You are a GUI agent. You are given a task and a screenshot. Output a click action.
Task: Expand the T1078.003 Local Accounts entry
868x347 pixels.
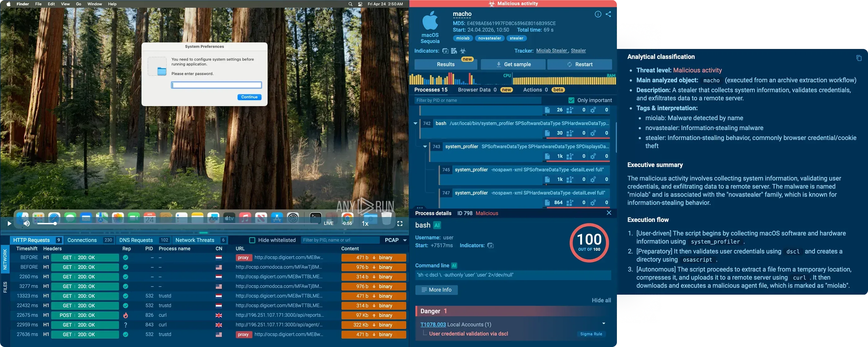tap(604, 323)
